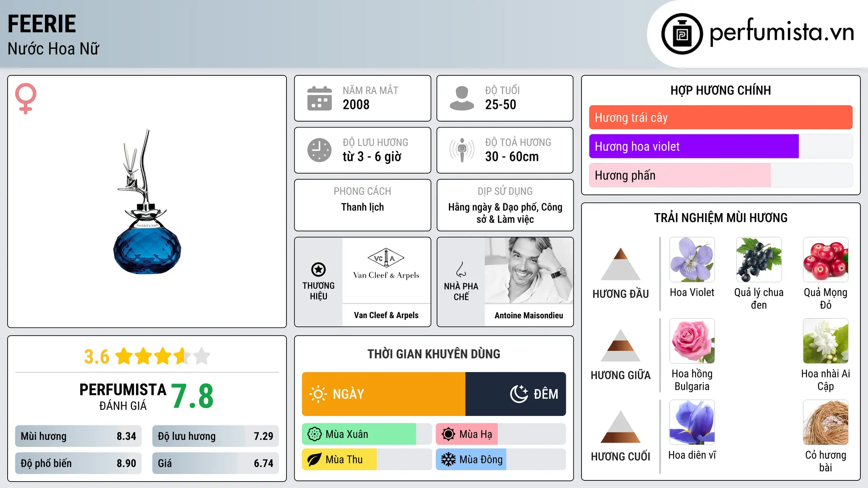Open the Quả Mọng Đỏ note image
Viewport: 868px width, 488px height.
826,260
